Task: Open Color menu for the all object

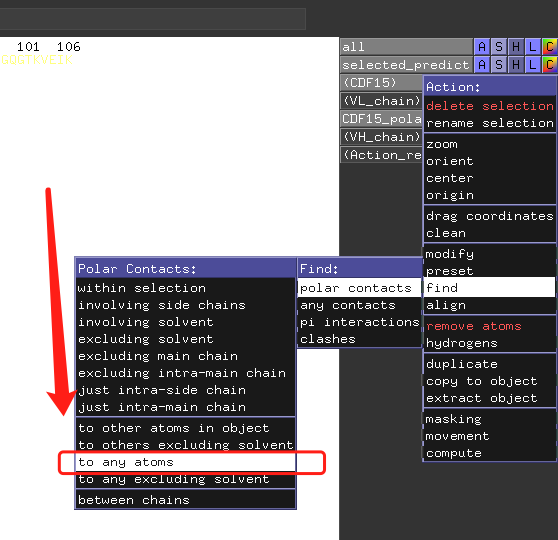Action: pos(550,47)
